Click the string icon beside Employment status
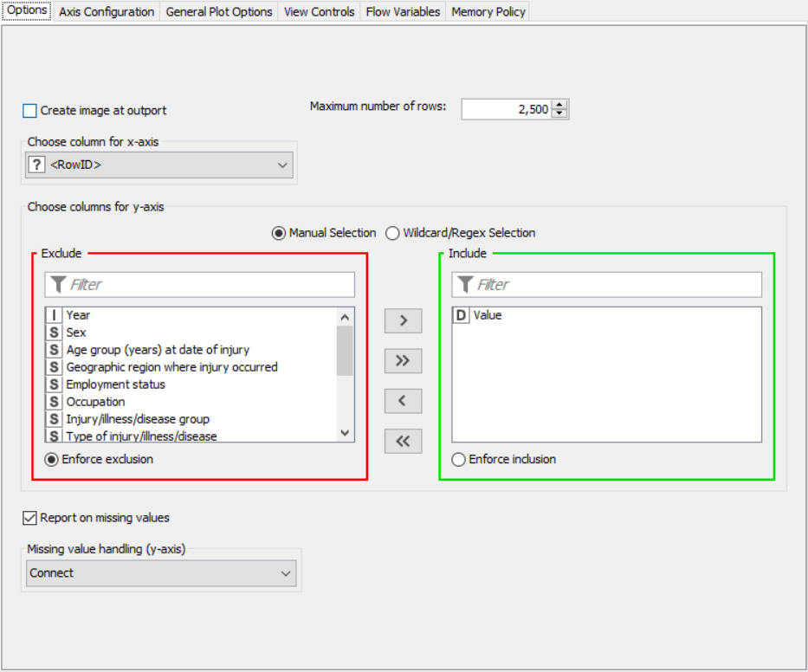 54,384
